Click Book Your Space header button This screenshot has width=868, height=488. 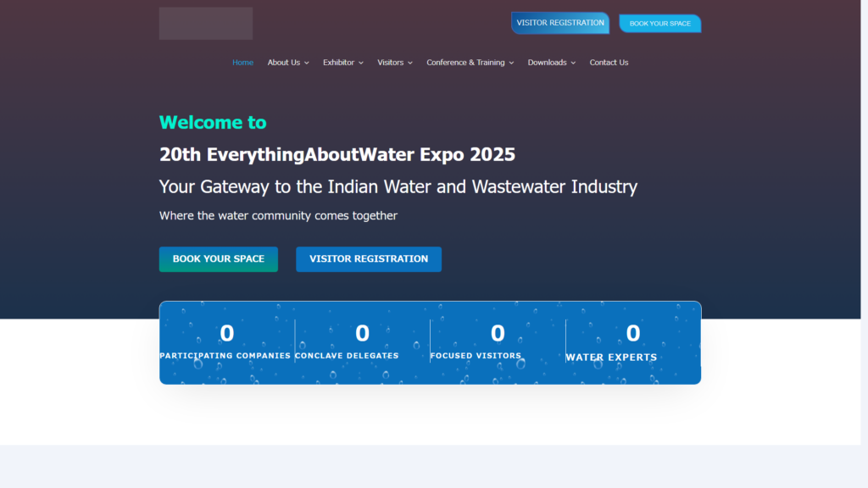point(659,24)
